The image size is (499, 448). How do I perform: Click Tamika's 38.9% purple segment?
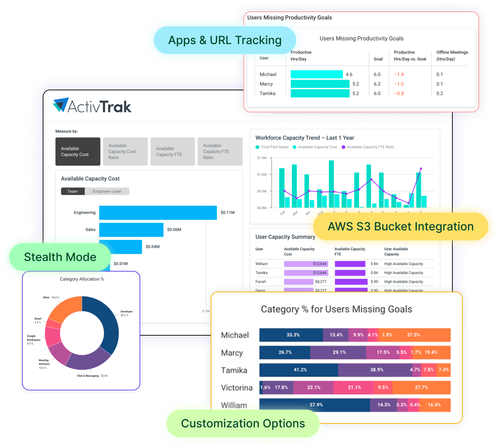375,370
